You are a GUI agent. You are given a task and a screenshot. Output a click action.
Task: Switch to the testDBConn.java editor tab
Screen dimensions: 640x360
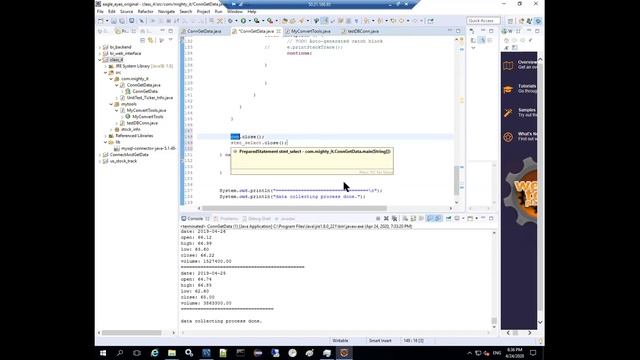363,31
